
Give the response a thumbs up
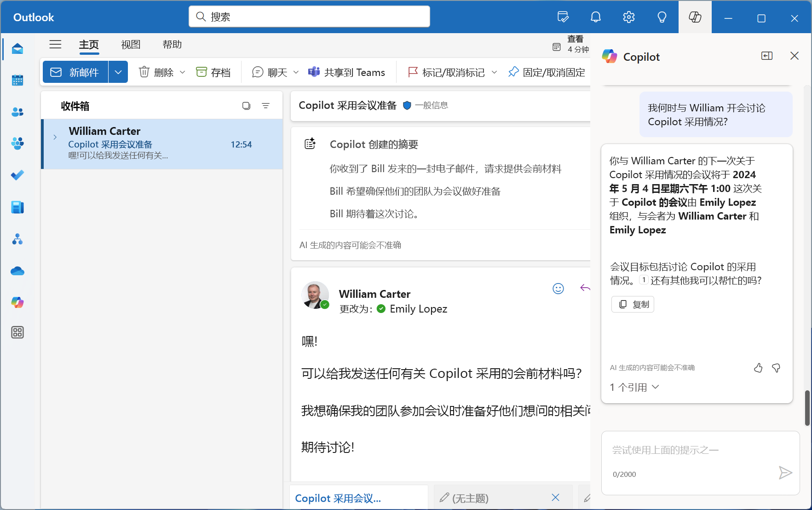pos(759,368)
